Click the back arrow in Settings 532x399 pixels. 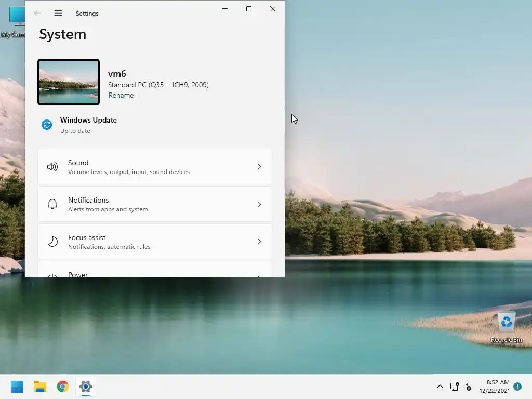point(37,13)
